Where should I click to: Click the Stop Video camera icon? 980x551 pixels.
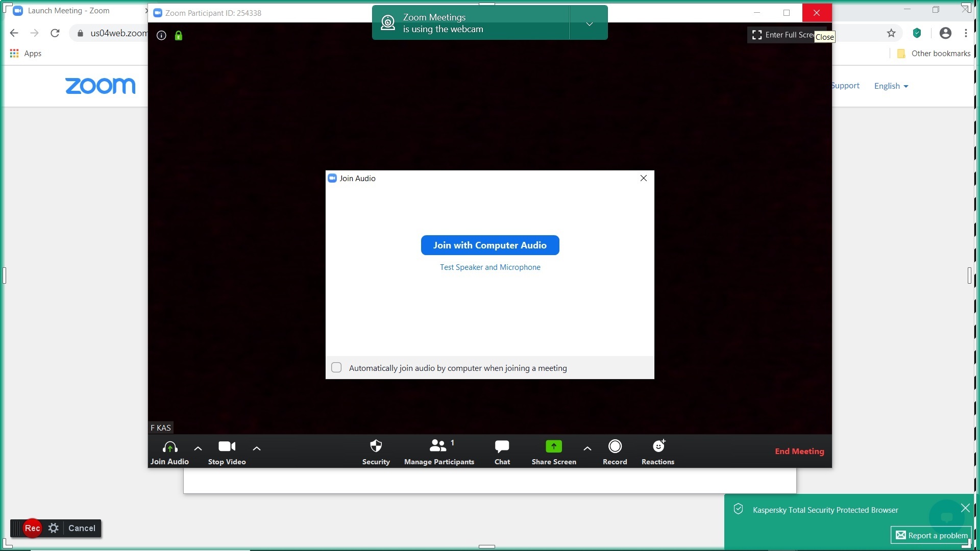tap(227, 446)
